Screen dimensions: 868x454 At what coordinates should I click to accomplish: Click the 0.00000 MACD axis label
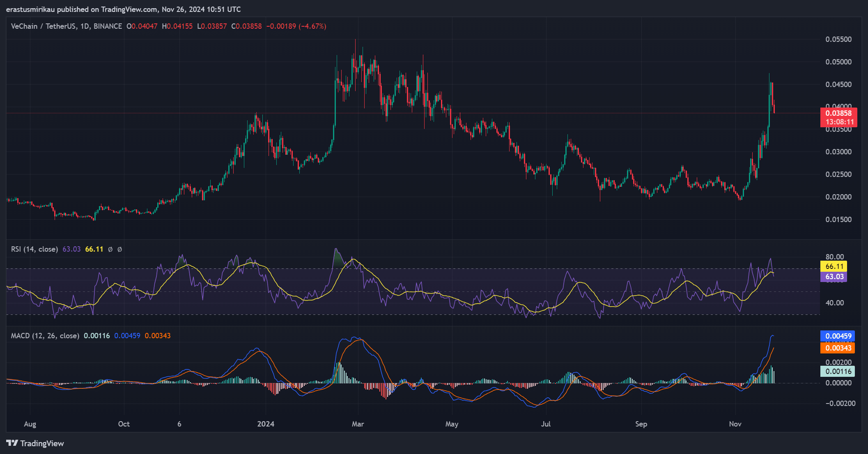tap(838, 383)
